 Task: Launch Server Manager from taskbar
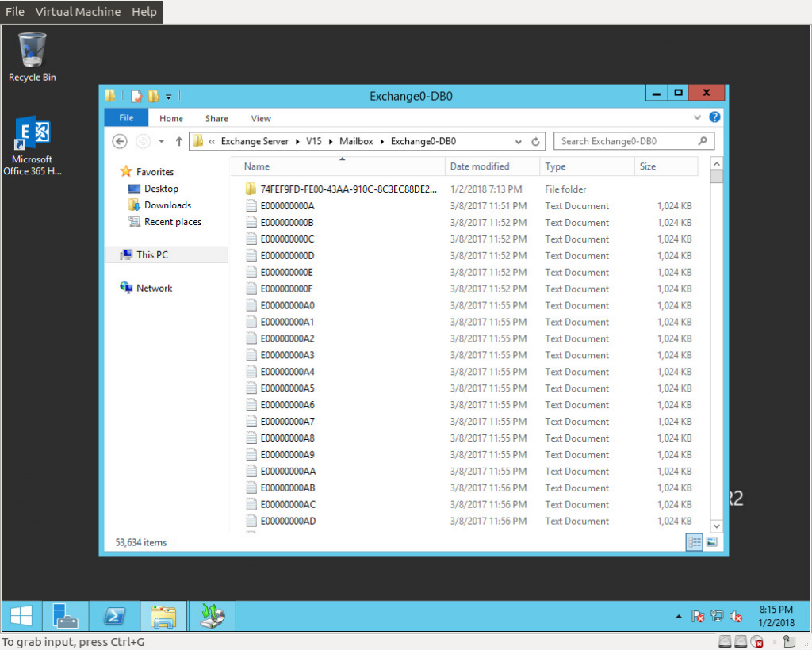pyautogui.click(x=65, y=616)
